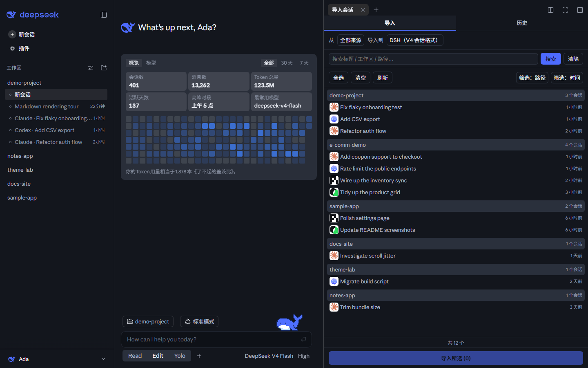Toggle right side panel icon
Viewport: 588px width, 368px height.
[x=580, y=10]
